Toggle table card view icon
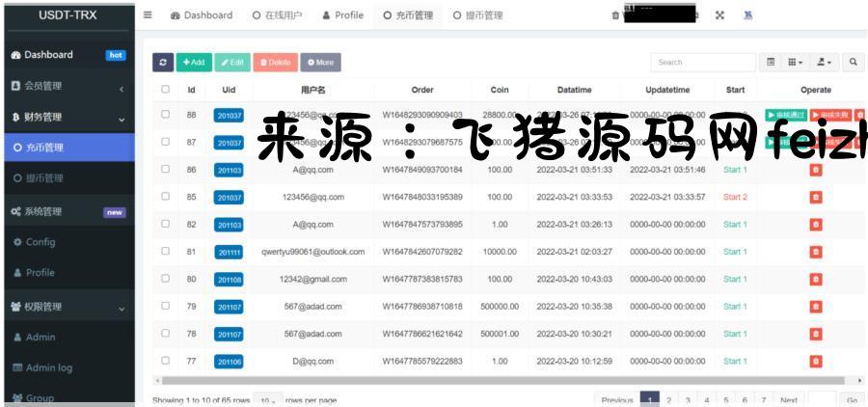The height and width of the screenshot is (407, 868). click(771, 62)
